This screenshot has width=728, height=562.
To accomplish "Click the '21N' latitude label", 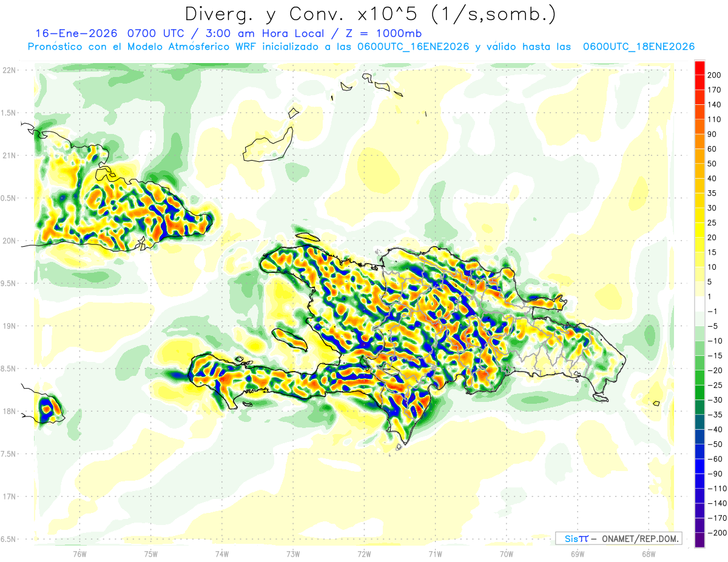I will (x=8, y=155).
